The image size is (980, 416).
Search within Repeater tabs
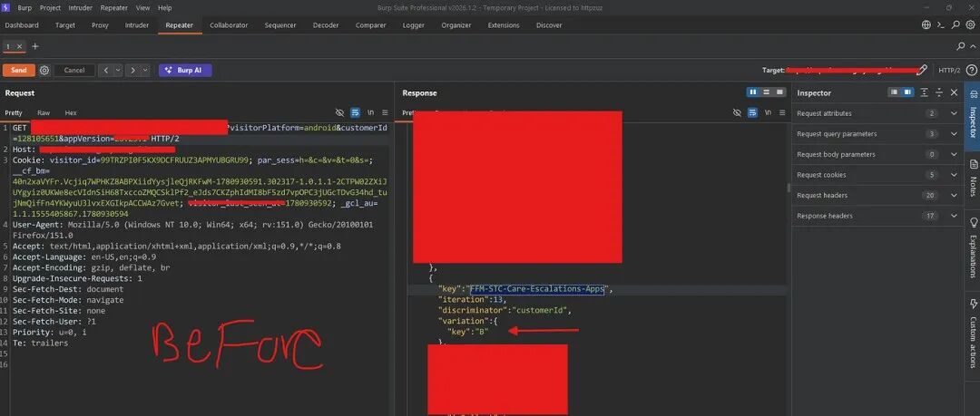pyautogui.click(x=961, y=46)
